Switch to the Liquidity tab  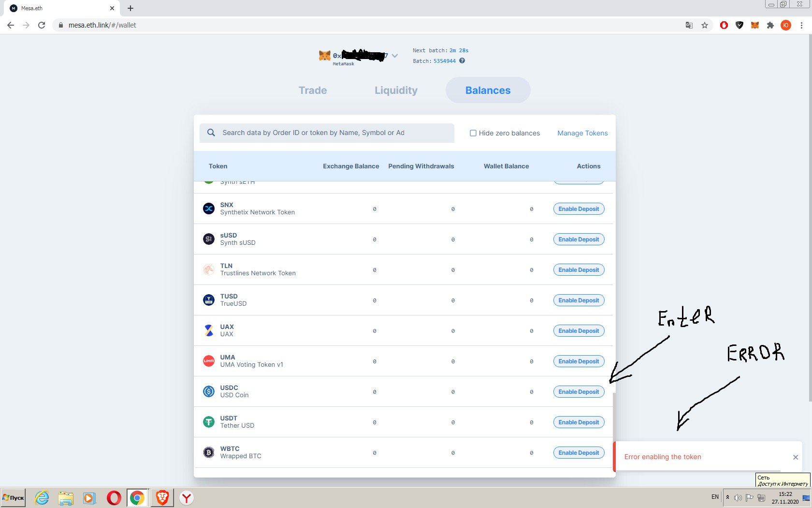(396, 90)
